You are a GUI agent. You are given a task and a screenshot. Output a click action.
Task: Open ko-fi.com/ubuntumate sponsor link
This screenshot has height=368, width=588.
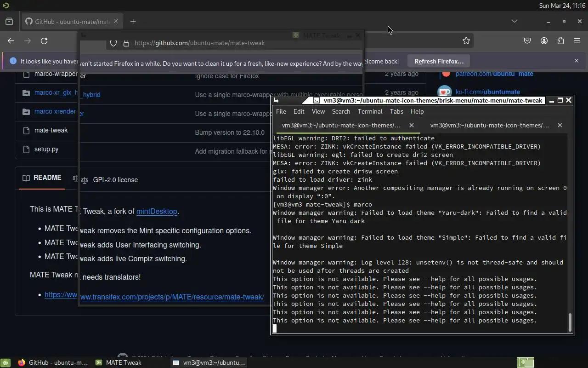(488, 92)
